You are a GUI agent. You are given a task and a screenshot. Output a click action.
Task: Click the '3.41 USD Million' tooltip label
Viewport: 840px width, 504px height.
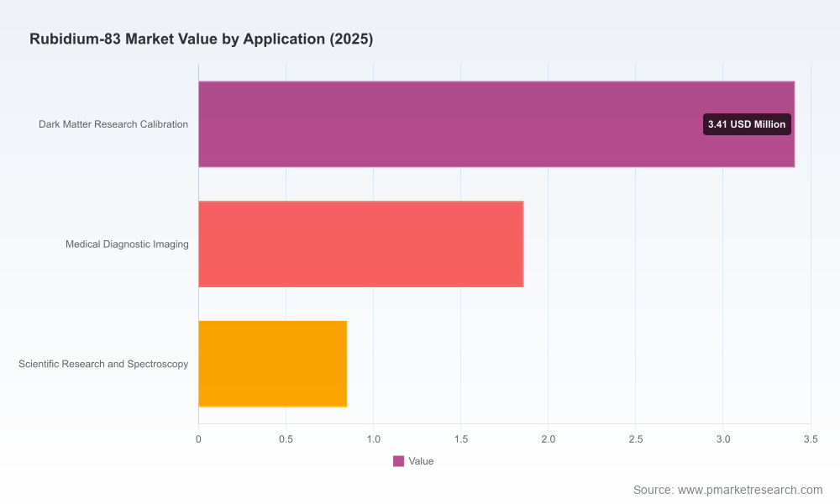pos(747,124)
